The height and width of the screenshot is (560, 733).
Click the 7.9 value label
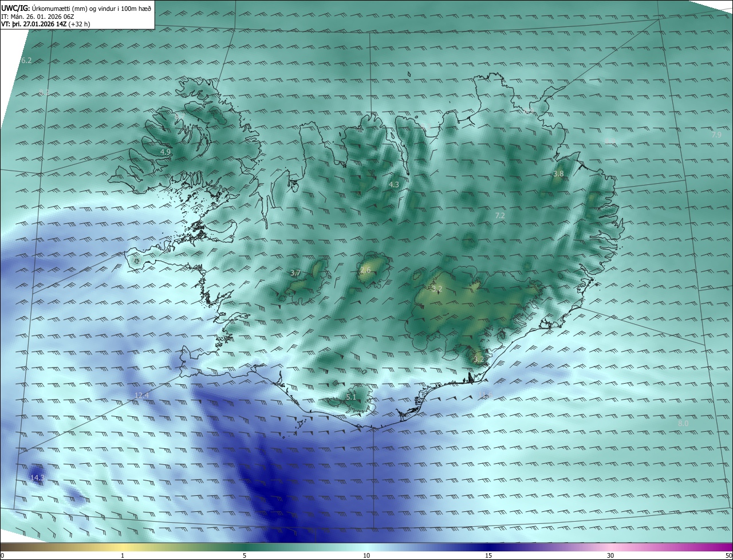click(x=716, y=135)
